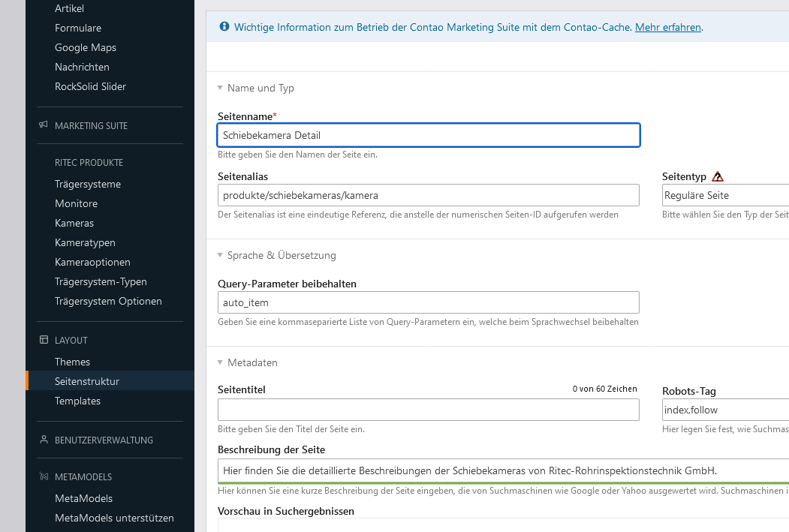Viewport: 789px width, 532px height.
Task: Click the blue info icon in notice
Action: click(x=224, y=27)
